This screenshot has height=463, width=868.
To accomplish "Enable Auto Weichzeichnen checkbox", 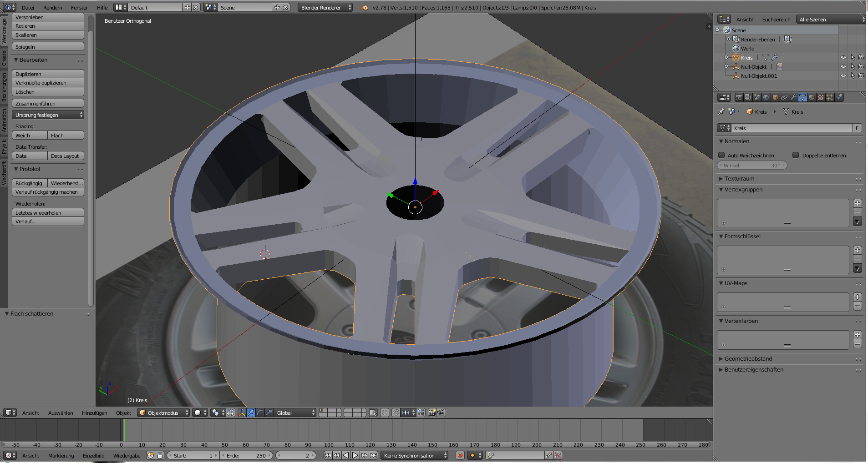I will 721,155.
